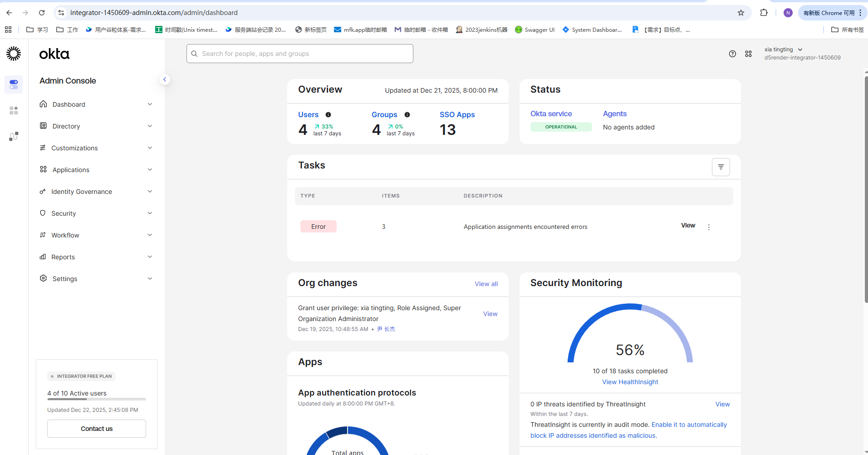Select the Admin Console toggle icon in left rail
The height and width of the screenshot is (455, 868).
click(x=14, y=84)
